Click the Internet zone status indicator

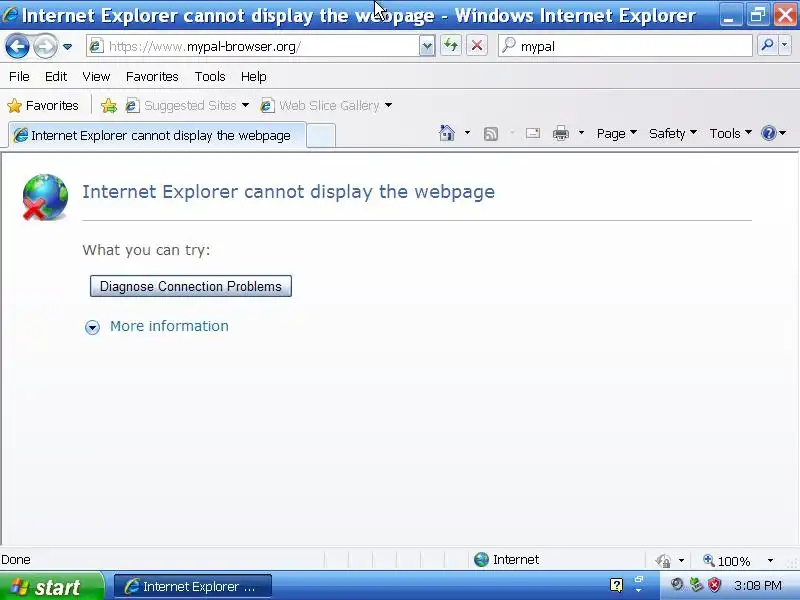(x=506, y=560)
